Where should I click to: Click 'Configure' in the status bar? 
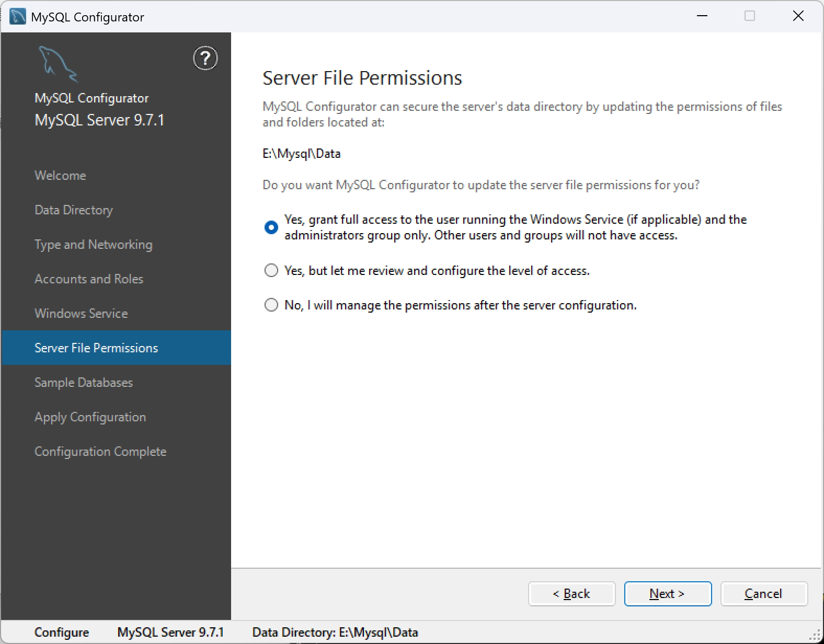pos(62,632)
